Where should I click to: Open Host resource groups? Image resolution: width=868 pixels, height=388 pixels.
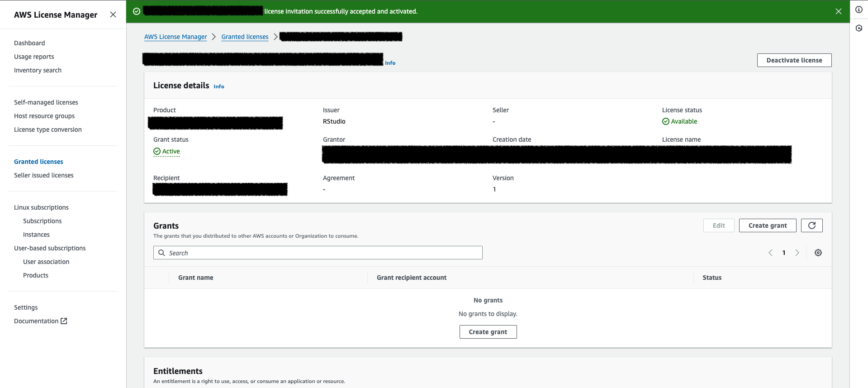[44, 116]
